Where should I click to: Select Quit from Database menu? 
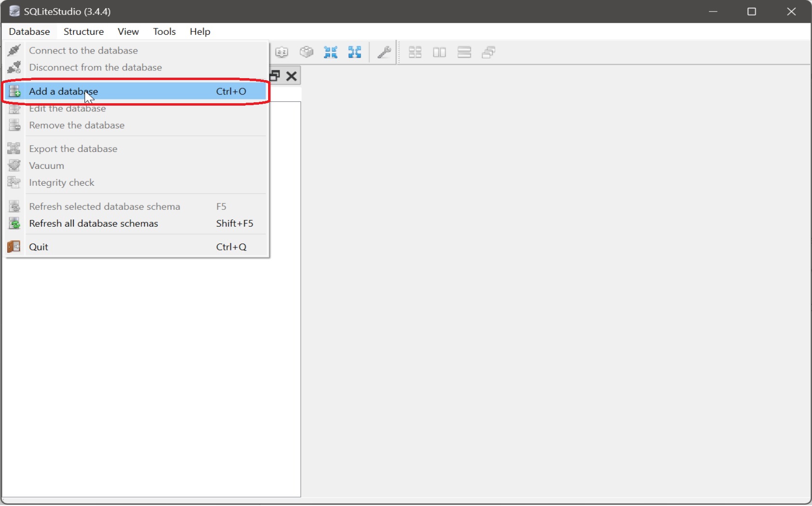(136, 247)
